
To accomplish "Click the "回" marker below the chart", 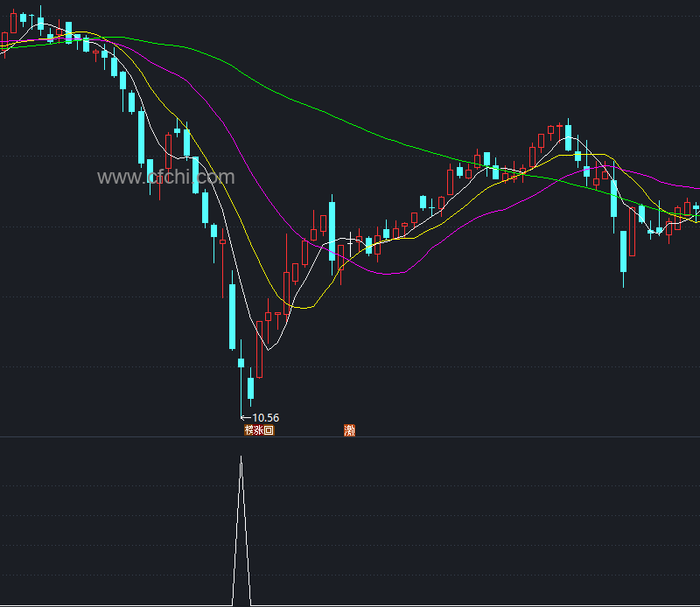I will tap(269, 430).
